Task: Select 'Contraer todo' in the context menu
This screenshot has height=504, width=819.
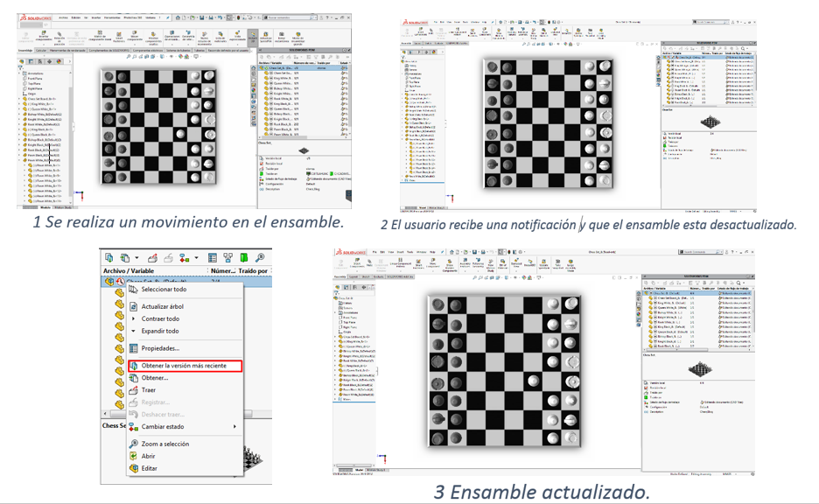Action: point(185,318)
